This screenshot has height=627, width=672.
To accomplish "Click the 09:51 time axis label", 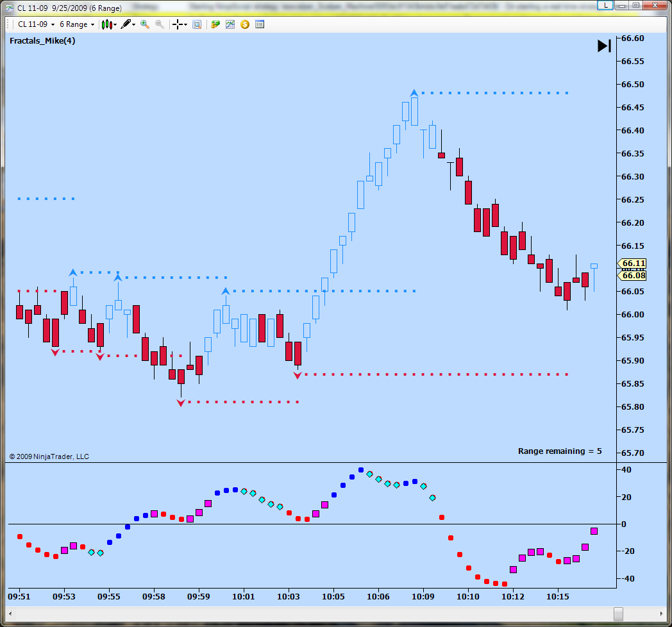I will 19,597.
